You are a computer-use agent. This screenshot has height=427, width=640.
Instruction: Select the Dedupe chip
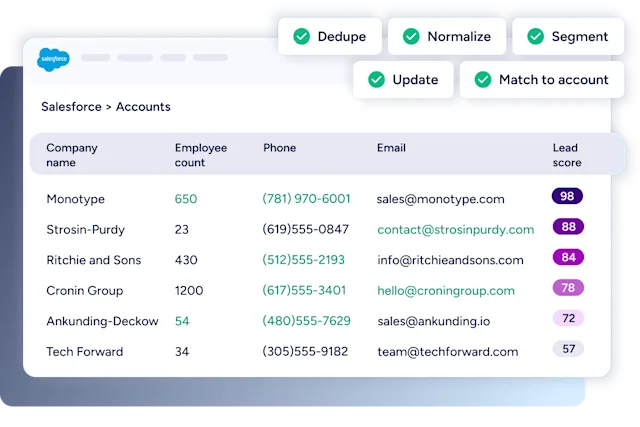coord(330,36)
